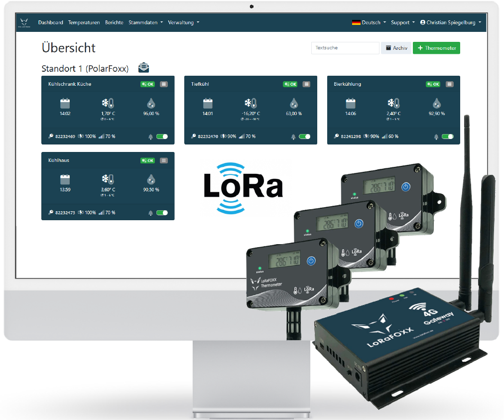This screenshot has height=420, width=504.
Task: Expand the Verwaltung dropdown menu
Action: click(184, 22)
